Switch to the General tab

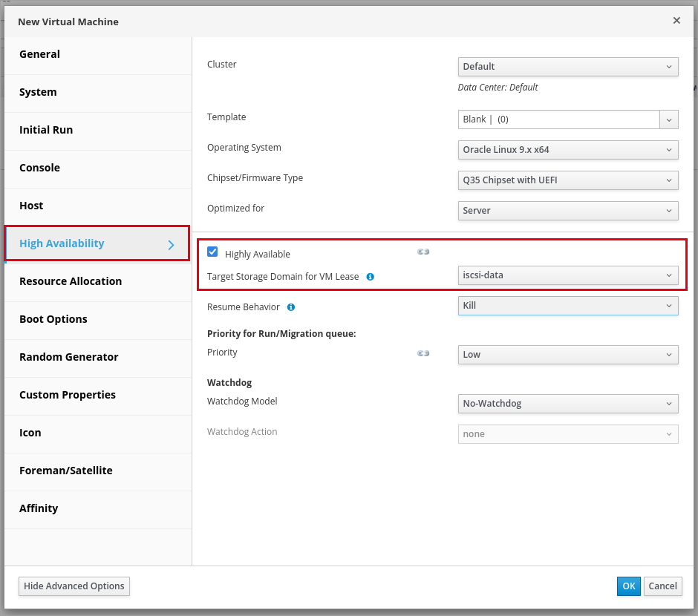click(x=98, y=55)
